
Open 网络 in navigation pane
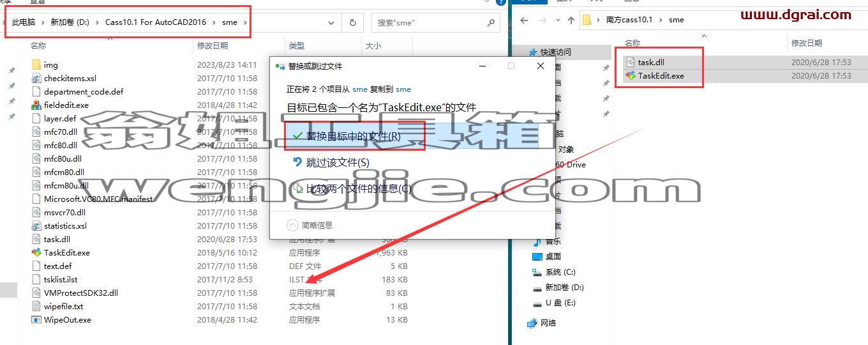coord(548,323)
